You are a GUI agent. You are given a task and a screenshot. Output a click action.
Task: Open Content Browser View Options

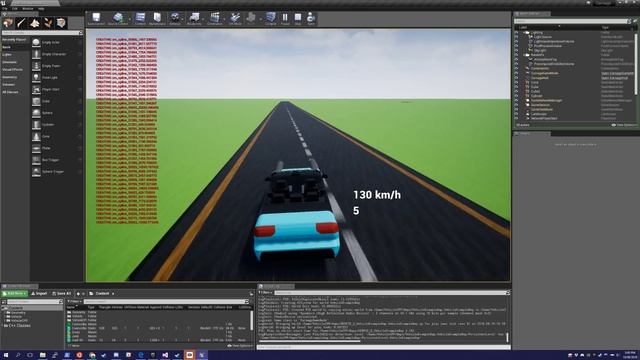tap(240, 346)
